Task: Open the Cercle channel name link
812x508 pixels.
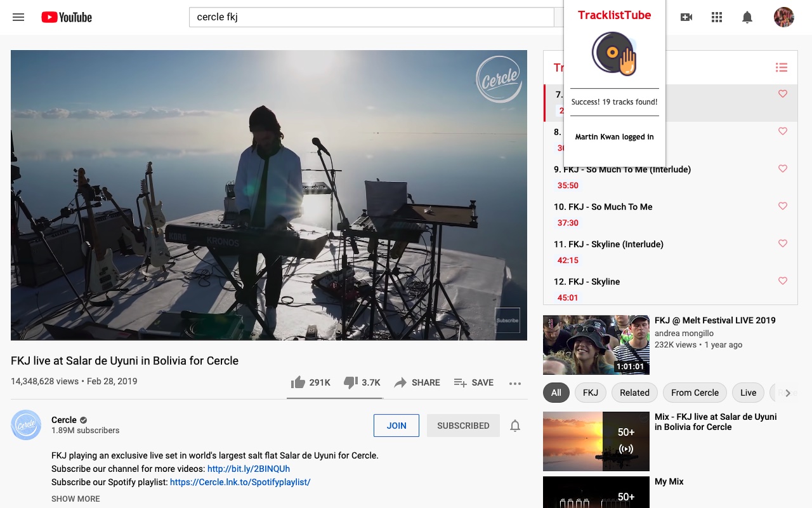Action: (64, 420)
